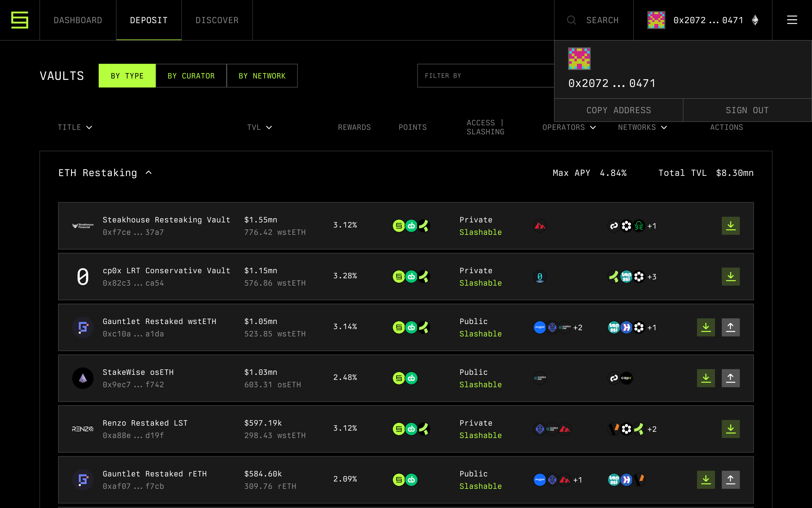Viewport: 812px width, 508px height.
Task: Click +2 operators in Gauntlet wstETH row
Action: 578,328
